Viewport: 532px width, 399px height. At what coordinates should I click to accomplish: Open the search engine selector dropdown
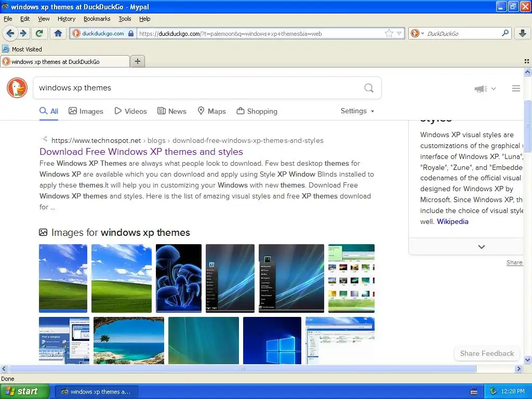click(x=417, y=33)
